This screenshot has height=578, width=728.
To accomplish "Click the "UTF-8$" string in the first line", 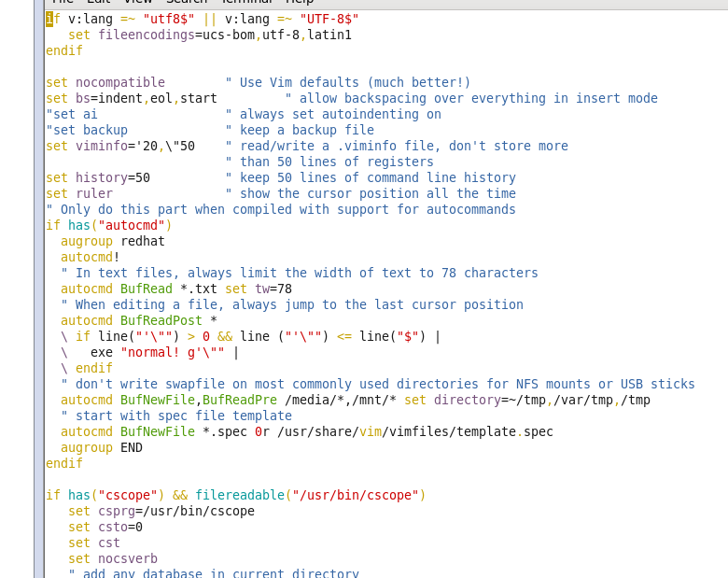I will tap(329, 20).
